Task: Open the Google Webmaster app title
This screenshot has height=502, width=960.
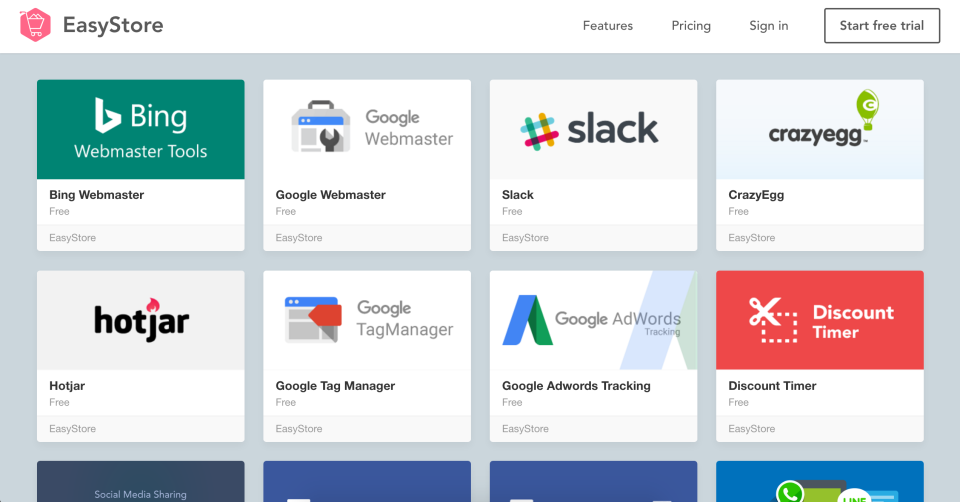Action: (x=331, y=195)
